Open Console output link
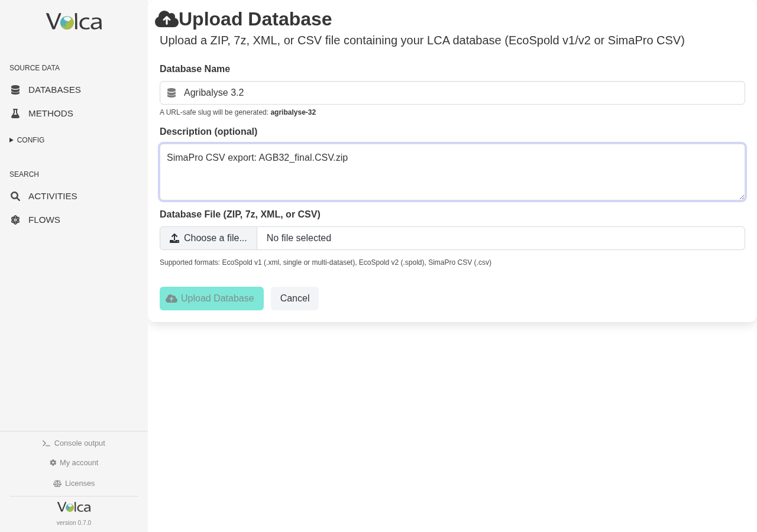 click(74, 443)
